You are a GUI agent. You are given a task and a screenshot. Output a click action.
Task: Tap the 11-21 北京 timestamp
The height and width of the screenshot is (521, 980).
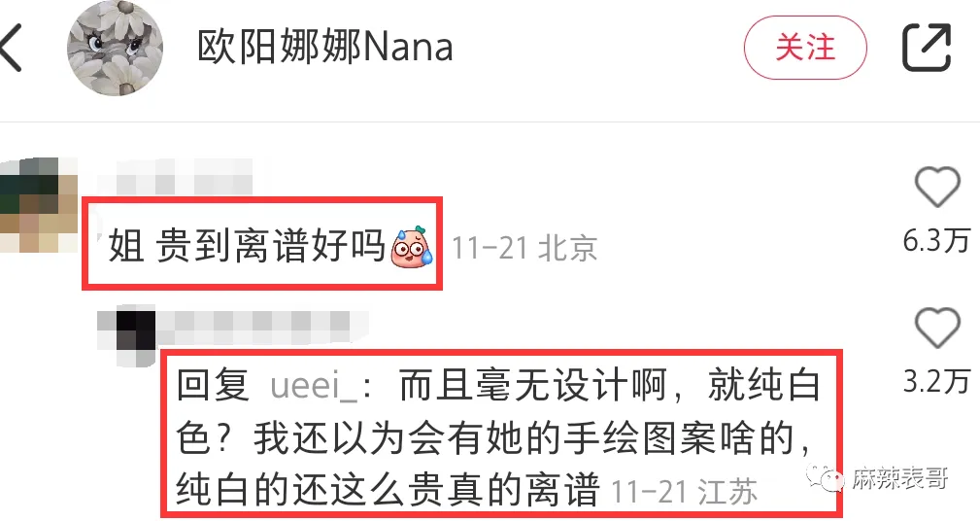524,248
